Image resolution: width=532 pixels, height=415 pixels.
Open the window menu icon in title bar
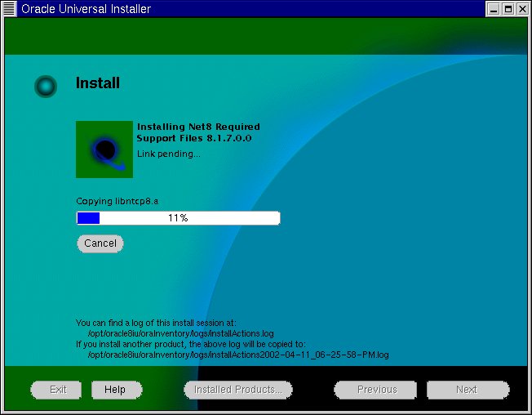click(x=9, y=9)
